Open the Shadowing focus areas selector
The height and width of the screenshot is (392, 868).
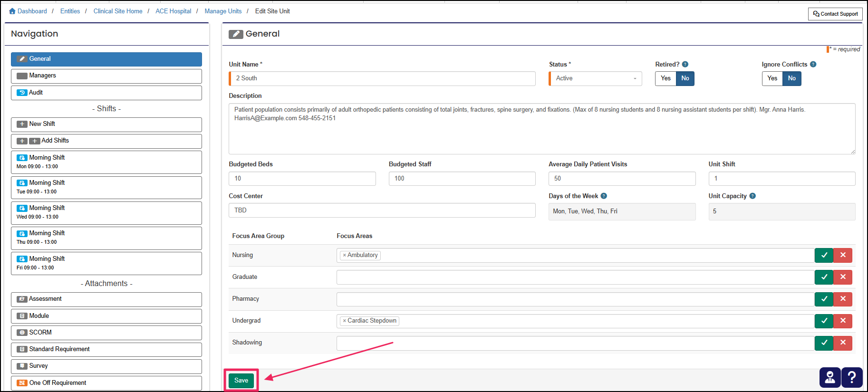pos(575,343)
